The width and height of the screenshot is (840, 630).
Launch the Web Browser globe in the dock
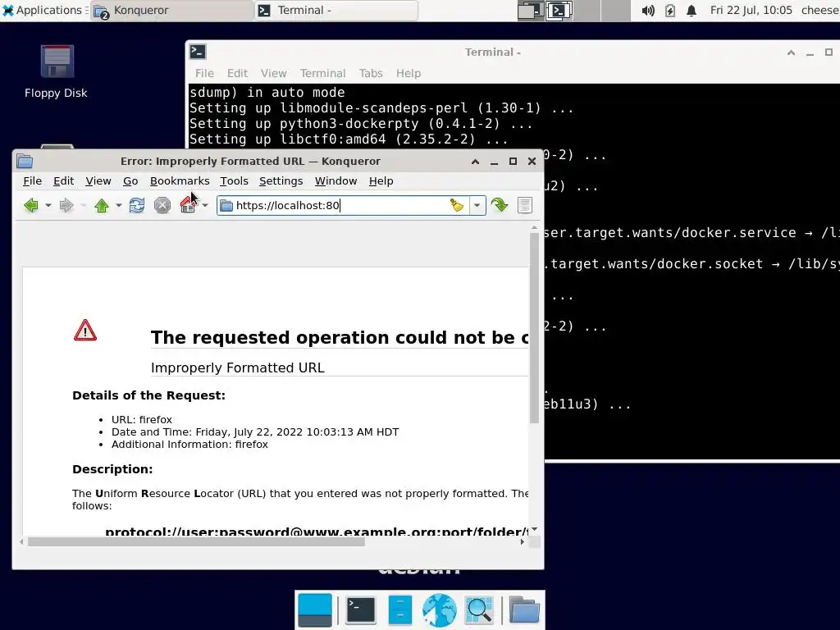[440, 609]
